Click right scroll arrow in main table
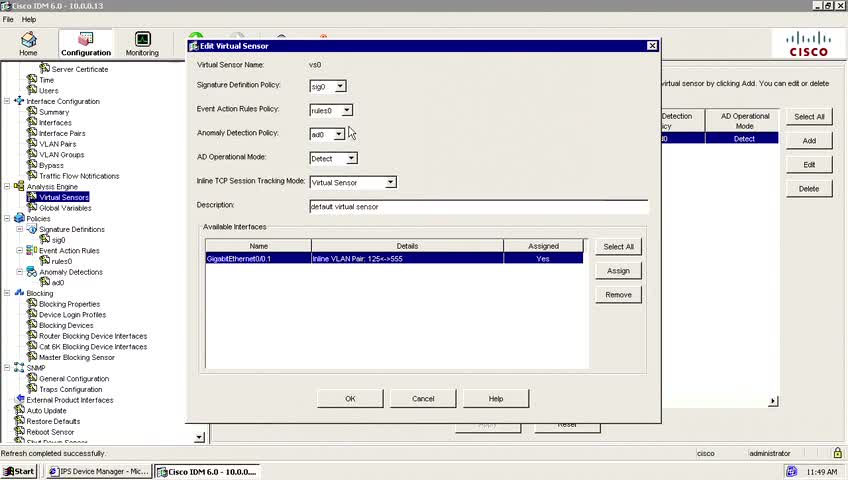The image size is (848, 480). [773, 401]
